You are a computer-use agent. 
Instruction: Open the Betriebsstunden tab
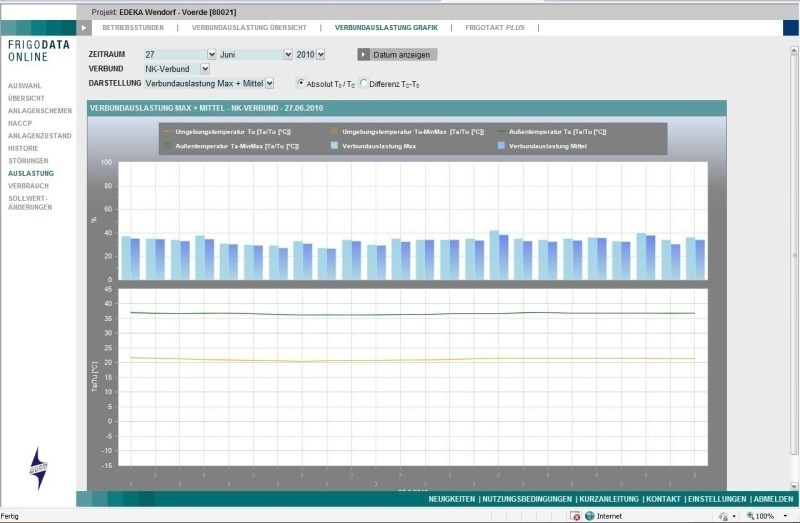133,28
